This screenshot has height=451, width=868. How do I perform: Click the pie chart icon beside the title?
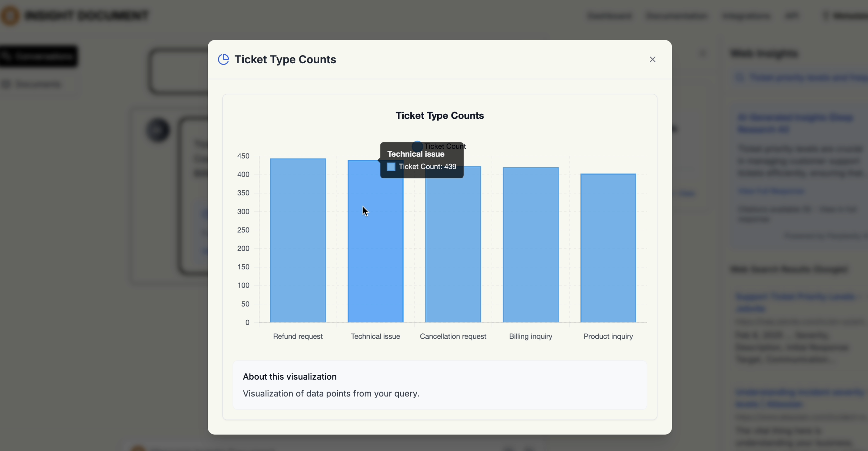(x=223, y=59)
